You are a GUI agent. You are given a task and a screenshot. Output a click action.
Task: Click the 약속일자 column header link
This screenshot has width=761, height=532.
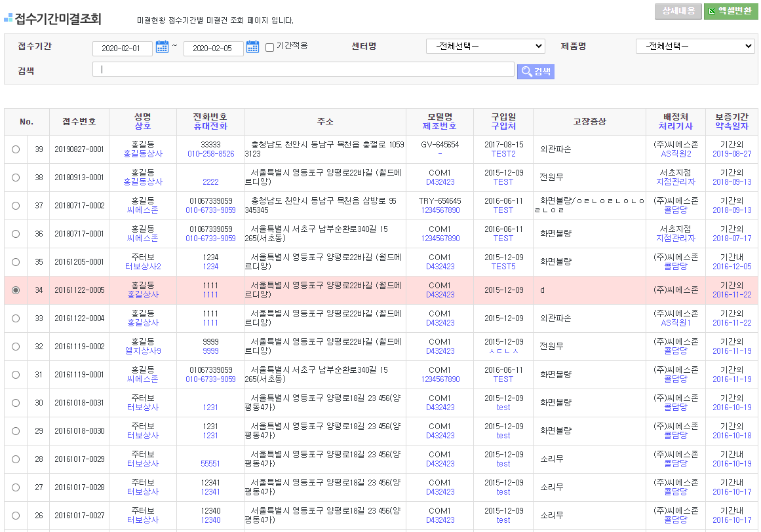click(732, 126)
